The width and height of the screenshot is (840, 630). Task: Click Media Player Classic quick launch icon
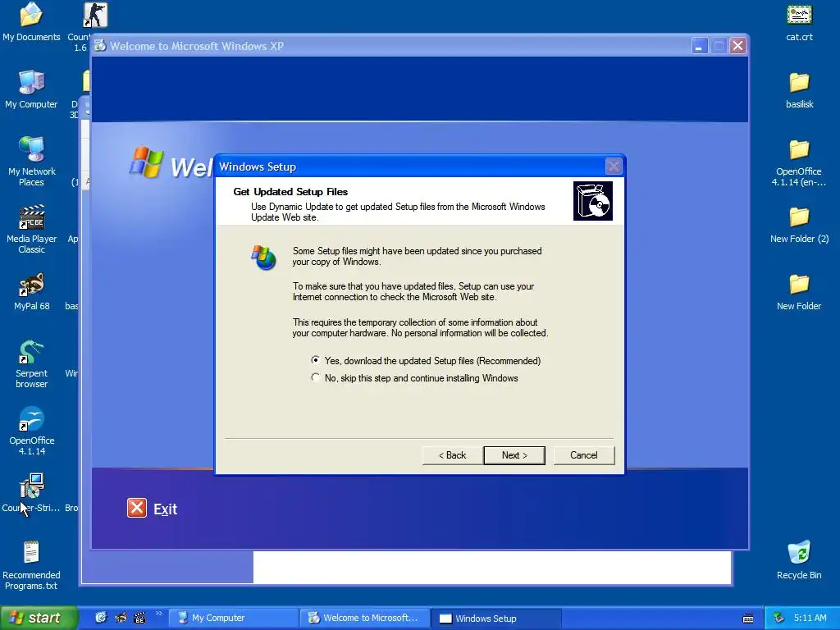pyautogui.click(x=139, y=618)
